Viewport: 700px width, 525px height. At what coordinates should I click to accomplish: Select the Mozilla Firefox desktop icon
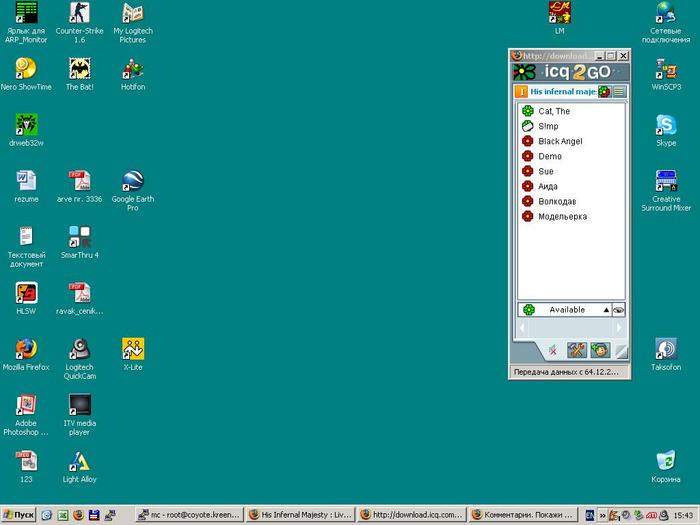tap(26, 349)
